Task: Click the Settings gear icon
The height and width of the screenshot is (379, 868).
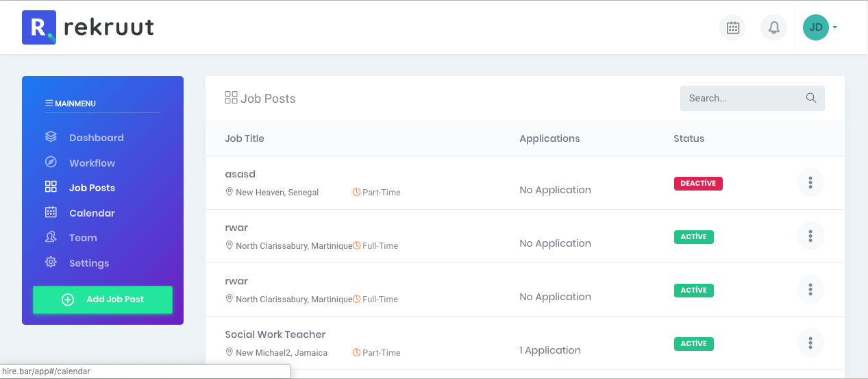Action: coord(51,262)
